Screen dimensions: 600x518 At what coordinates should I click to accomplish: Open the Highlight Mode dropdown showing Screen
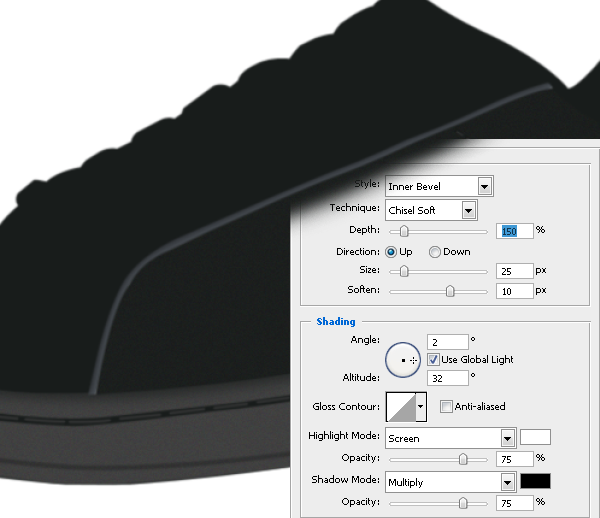click(451, 438)
